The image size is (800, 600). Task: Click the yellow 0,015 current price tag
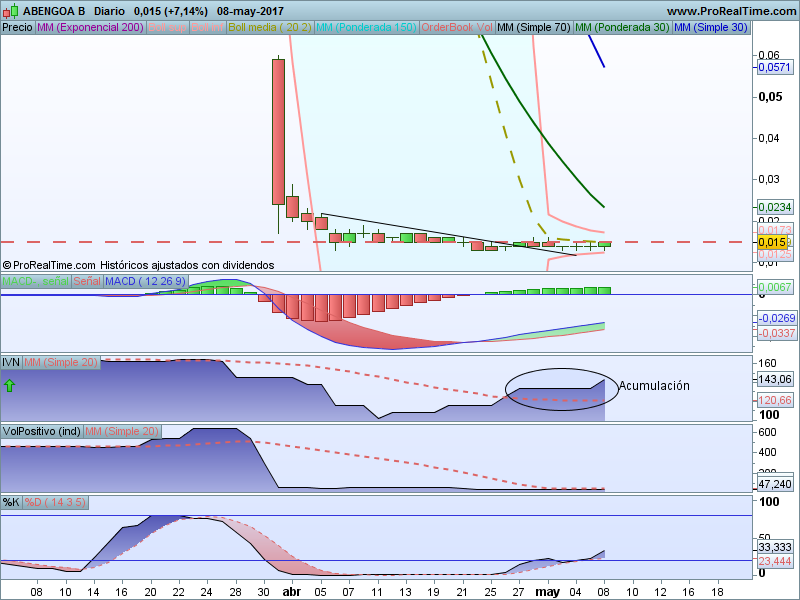click(771, 242)
